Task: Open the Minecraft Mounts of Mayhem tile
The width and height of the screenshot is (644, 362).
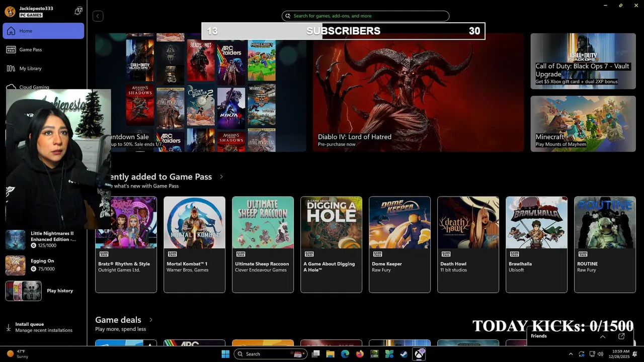Action: pyautogui.click(x=583, y=124)
